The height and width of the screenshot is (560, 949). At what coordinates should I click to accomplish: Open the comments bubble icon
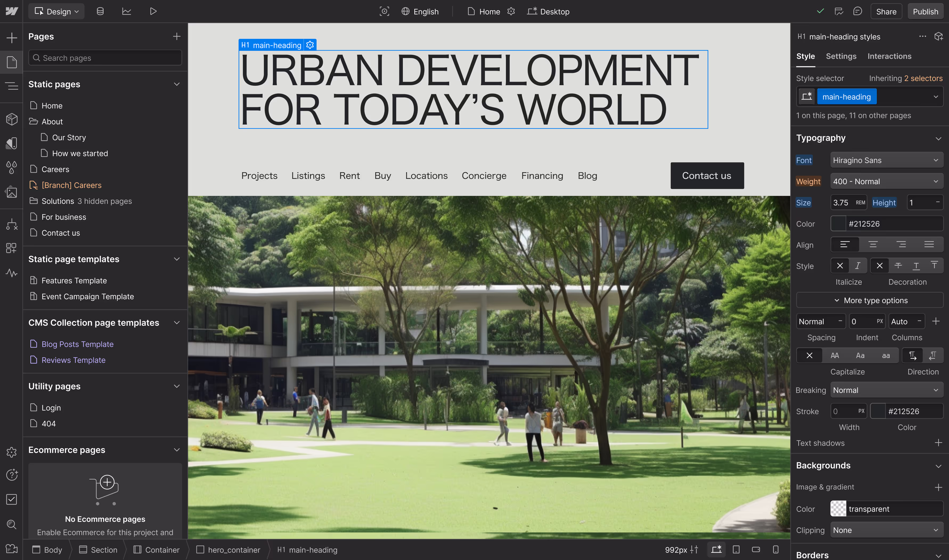857,11
